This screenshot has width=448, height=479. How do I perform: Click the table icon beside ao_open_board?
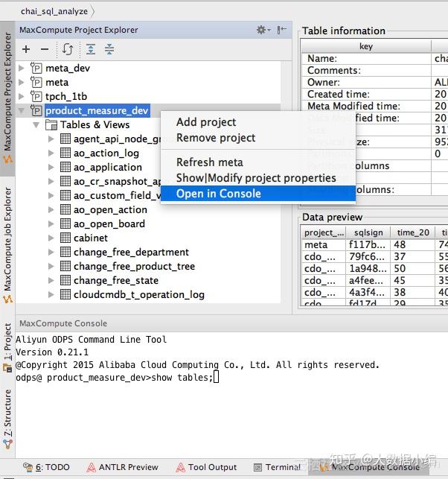pos(65,223)
